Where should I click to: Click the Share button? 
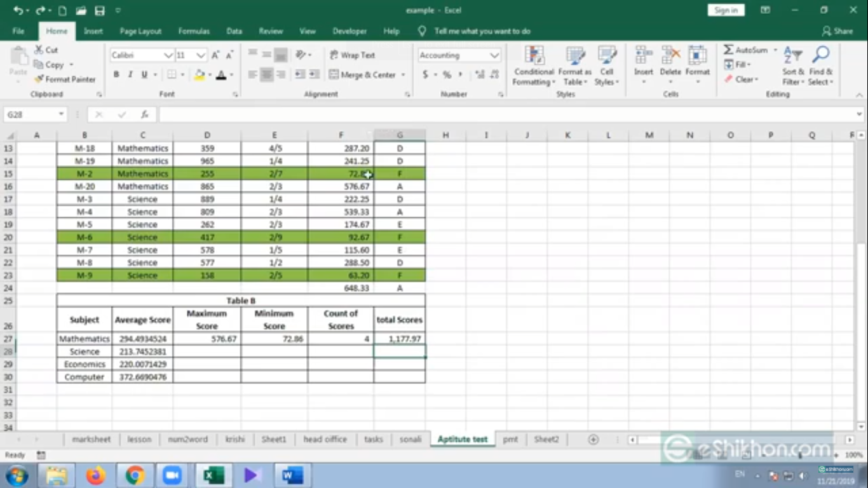(x=837, y=31)
